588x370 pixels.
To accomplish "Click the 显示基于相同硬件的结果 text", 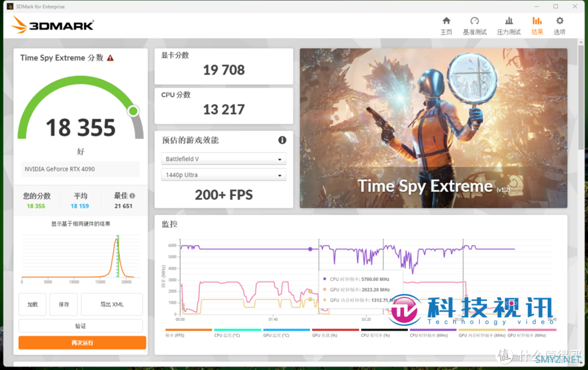I will coord(81,223).
